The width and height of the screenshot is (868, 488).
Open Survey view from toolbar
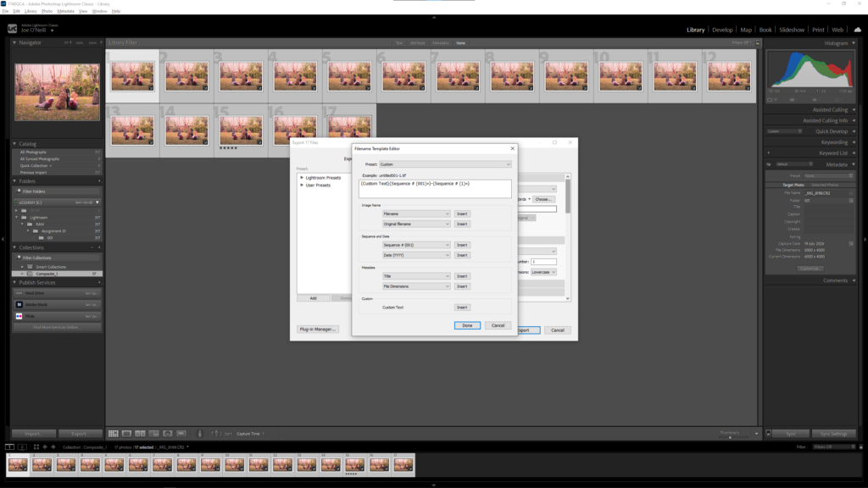(154, 434)
